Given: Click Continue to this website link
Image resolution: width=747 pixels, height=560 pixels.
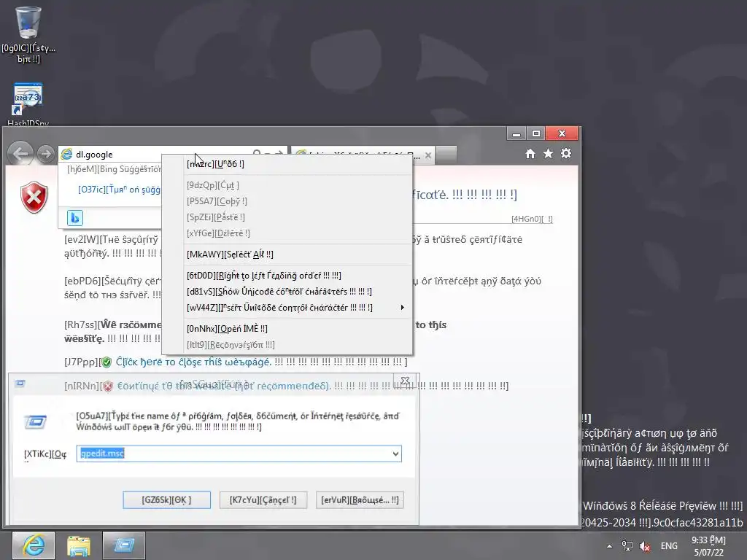Looking at the screenshot, I should pyautogui.click(x=224, y=386).
